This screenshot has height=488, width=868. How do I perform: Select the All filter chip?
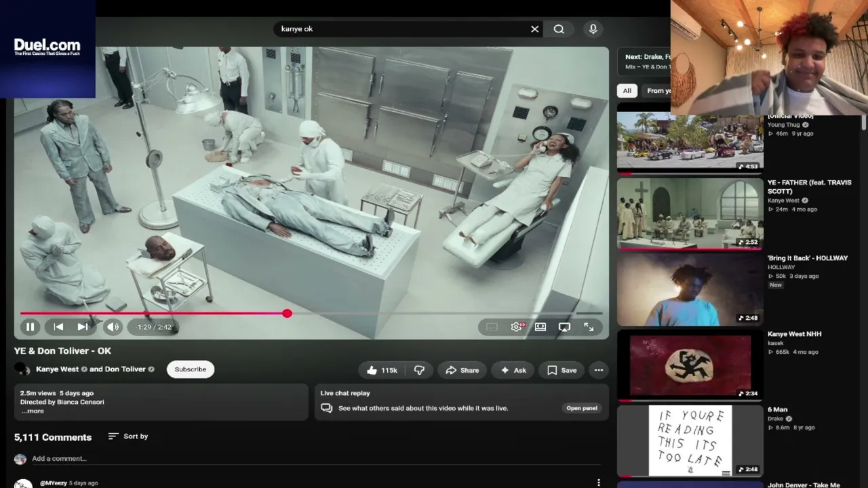point(627,91)
